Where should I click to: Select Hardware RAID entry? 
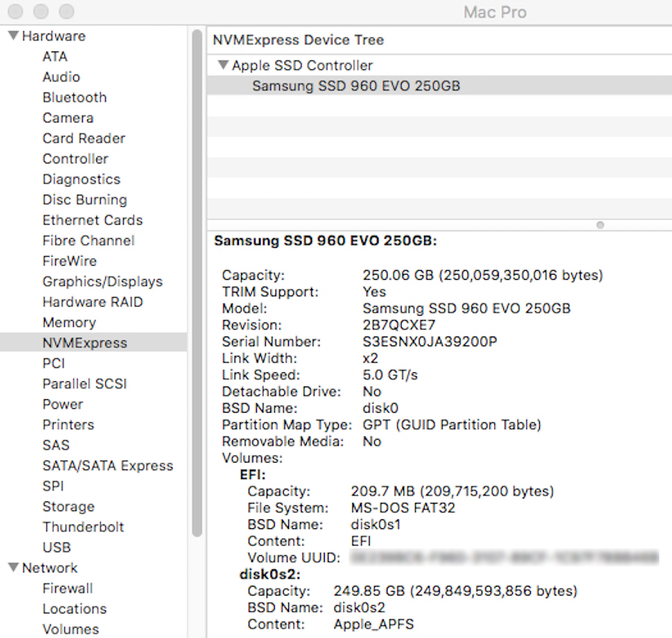pyautogui.click(x=93, y=302)
